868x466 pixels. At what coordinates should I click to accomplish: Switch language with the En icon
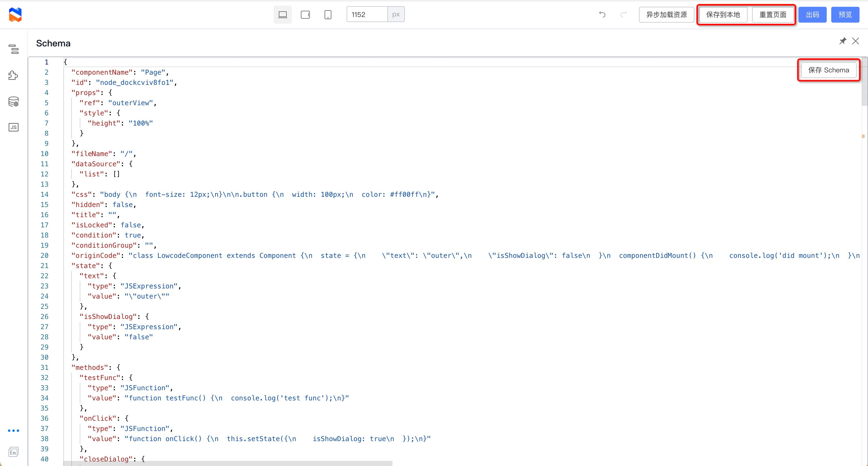pos(14,452)
